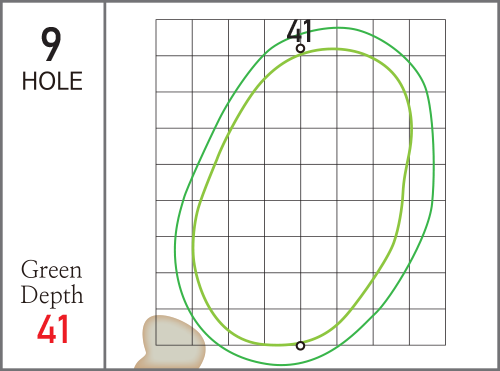Select the bottom-right corner of the grid
This screenshot has height=371, width=500.
pyautogui.click(x=446, y=345)
